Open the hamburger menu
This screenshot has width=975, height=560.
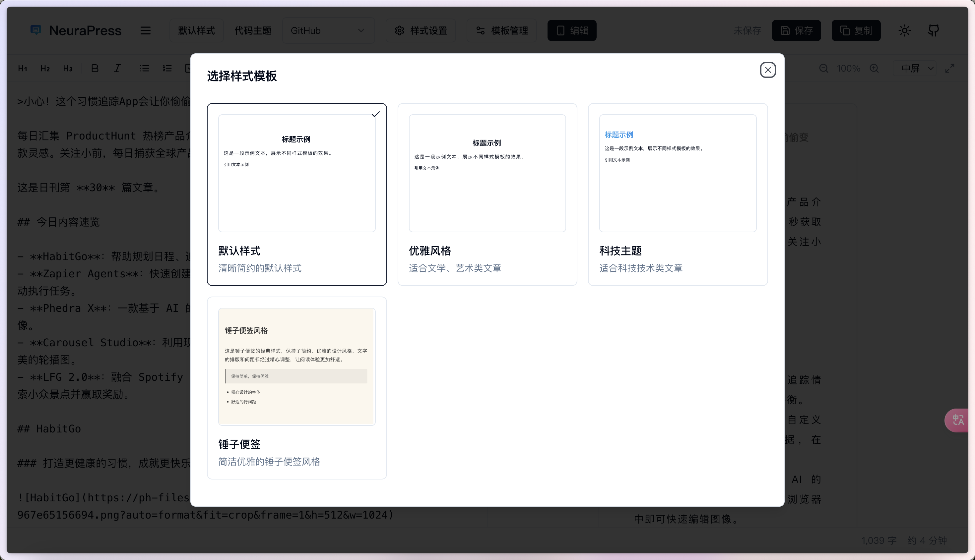pyautogui.click(x=145, y=30)
